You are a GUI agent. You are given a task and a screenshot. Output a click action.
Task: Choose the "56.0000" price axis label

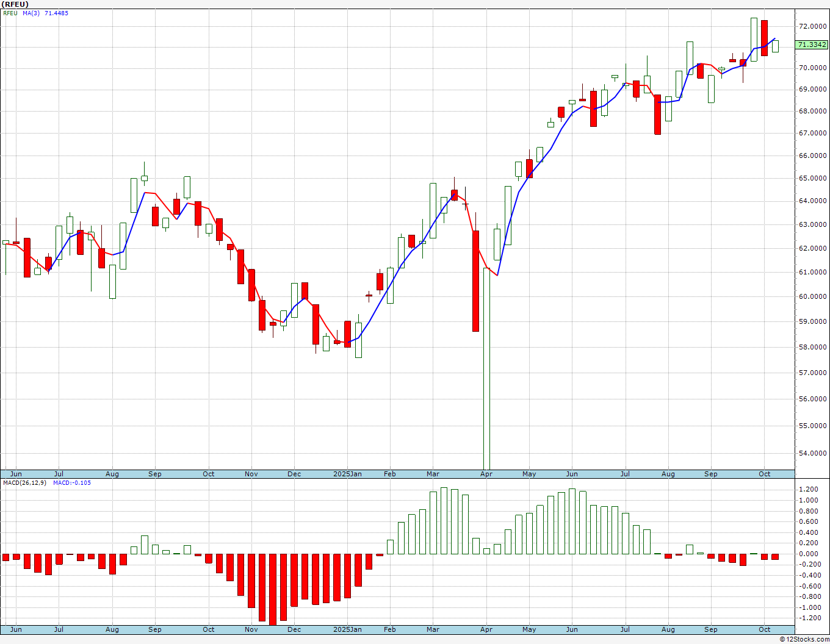point(812,399)
